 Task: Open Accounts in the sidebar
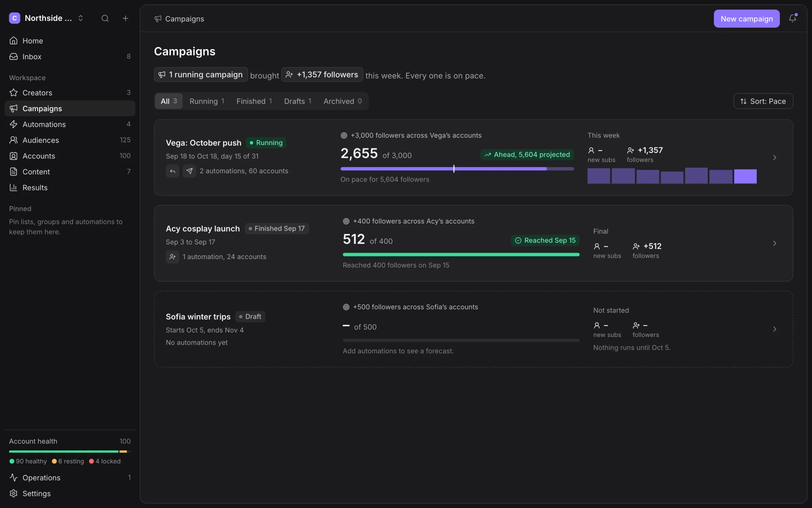70,156
